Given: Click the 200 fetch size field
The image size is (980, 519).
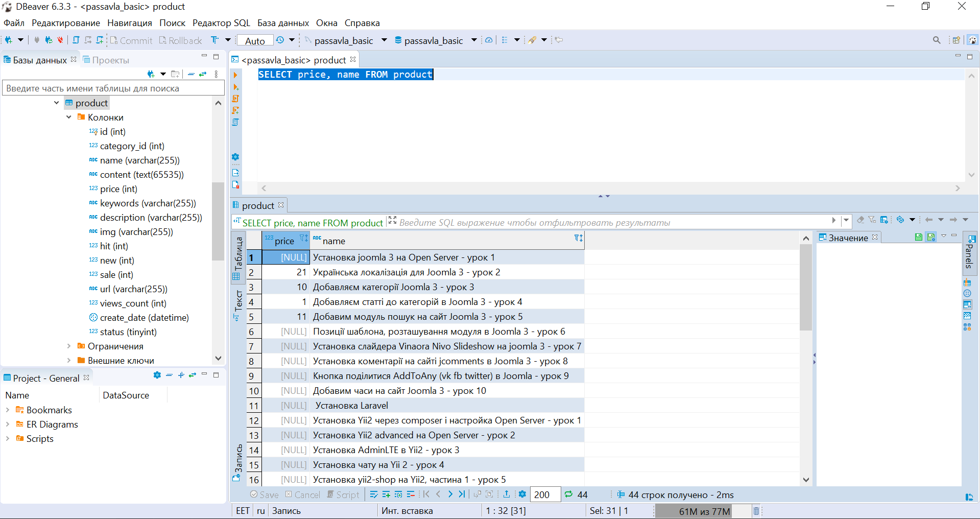Looking at the screenshot, I should (x=545, y=494).
